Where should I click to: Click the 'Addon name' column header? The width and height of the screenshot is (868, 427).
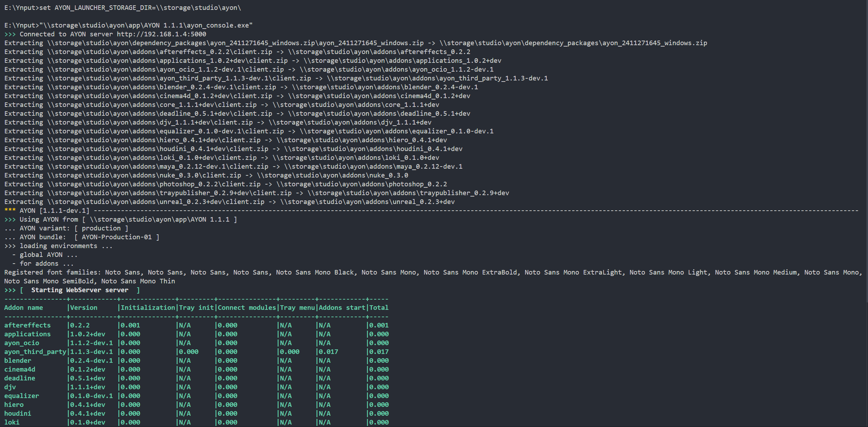coord(24,308)
